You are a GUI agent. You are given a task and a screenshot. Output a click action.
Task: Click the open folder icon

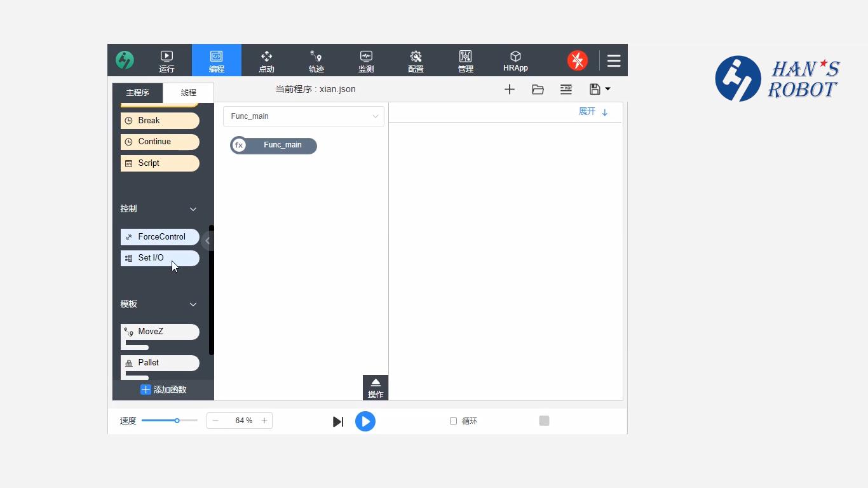538,90
